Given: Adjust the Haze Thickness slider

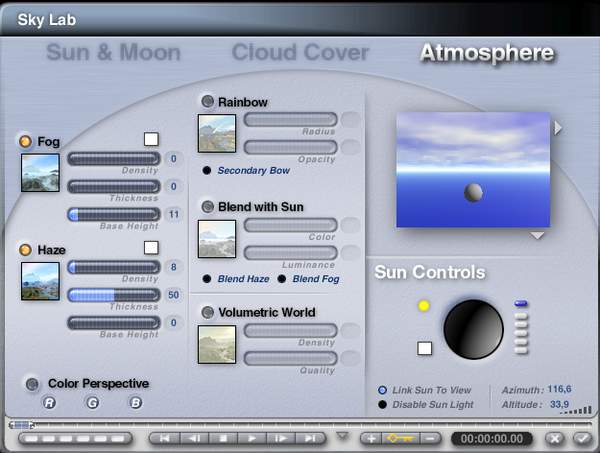Looking at the screenshot, I should 114,295.
